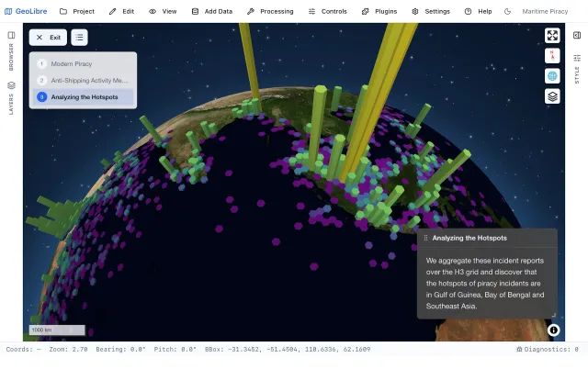Open the Style sliders icon
This screenshot has height=369, width=588.
577,58
